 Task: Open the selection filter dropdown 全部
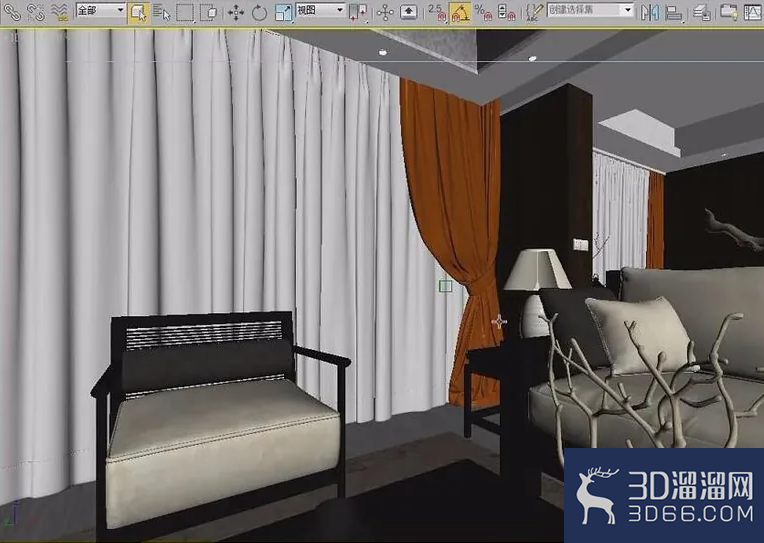[x=101, y=10]
